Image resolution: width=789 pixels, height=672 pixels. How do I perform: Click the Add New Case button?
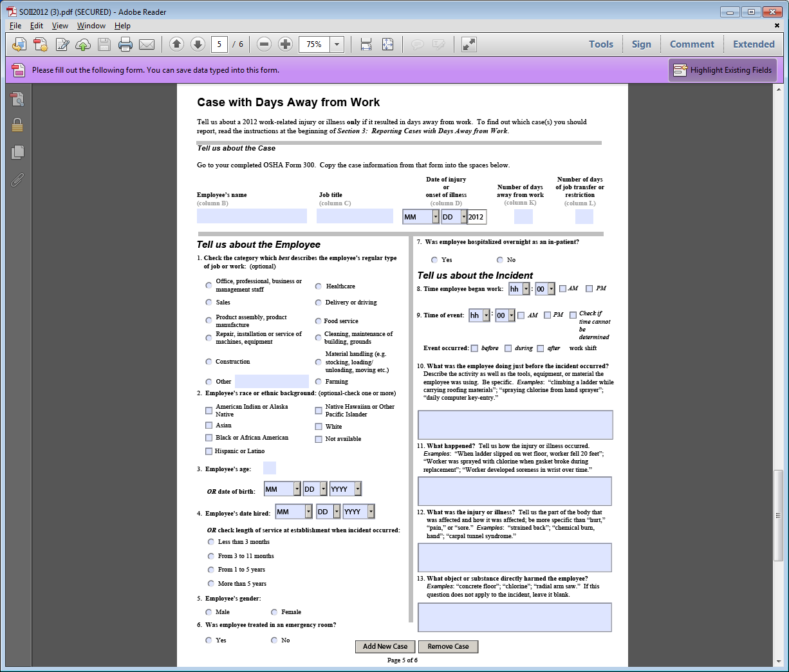[385, 646]
